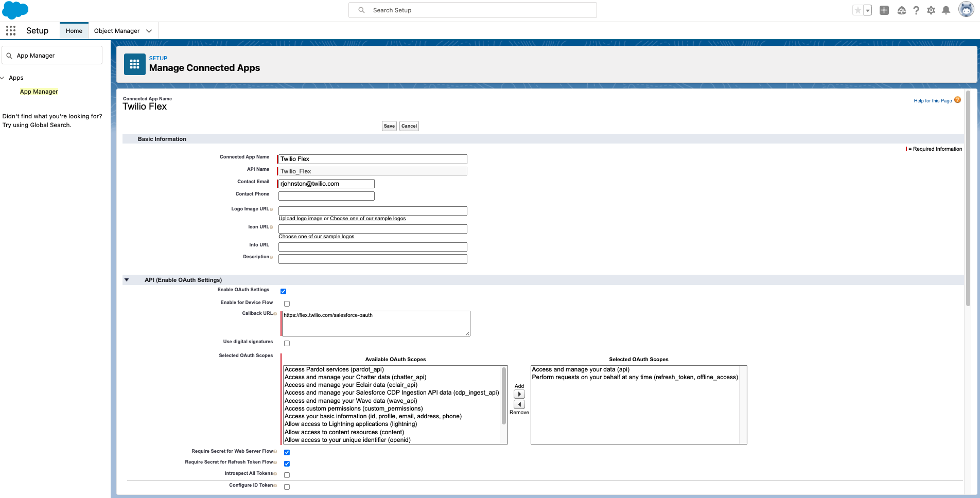Check Enable for Device Flow
The height and width of the screenshot is (498, 980).
(x=287, y=304)
